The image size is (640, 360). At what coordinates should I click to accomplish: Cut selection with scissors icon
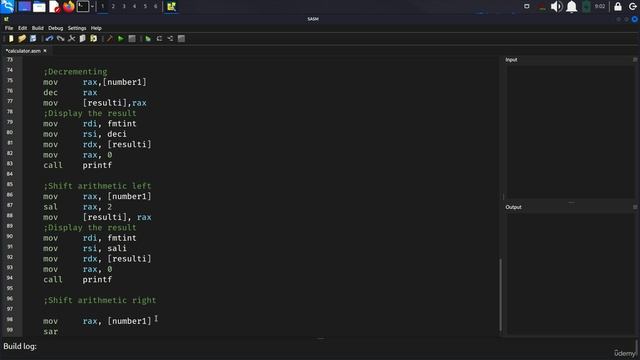tap(71, 39)
